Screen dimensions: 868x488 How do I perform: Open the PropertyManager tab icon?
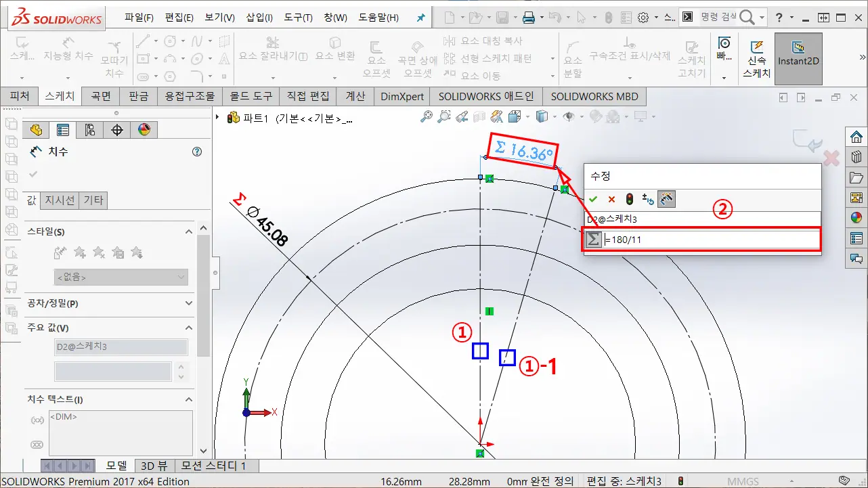(63, 130)
